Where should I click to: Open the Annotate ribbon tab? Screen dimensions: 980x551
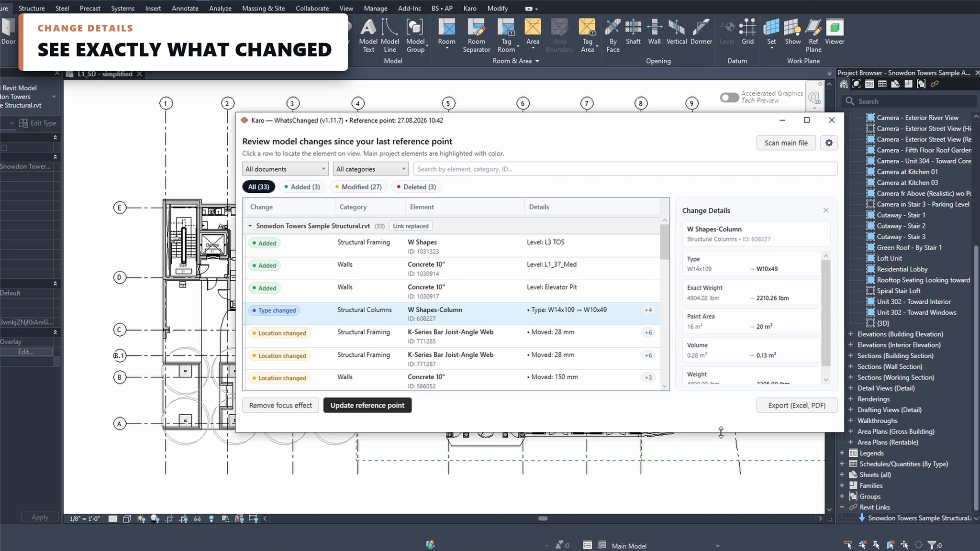point(185,8)
